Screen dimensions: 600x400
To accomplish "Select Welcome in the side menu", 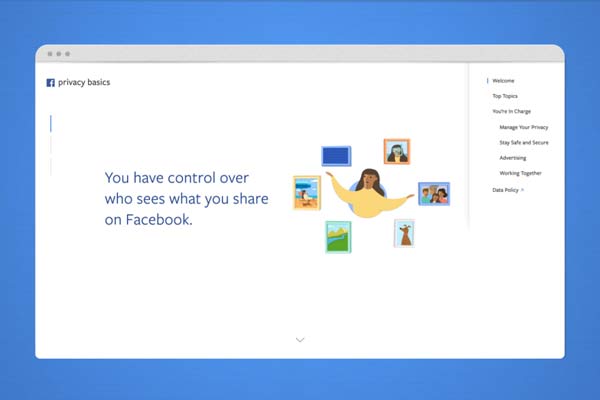I will pyautogui.click(x=503, y=81).
